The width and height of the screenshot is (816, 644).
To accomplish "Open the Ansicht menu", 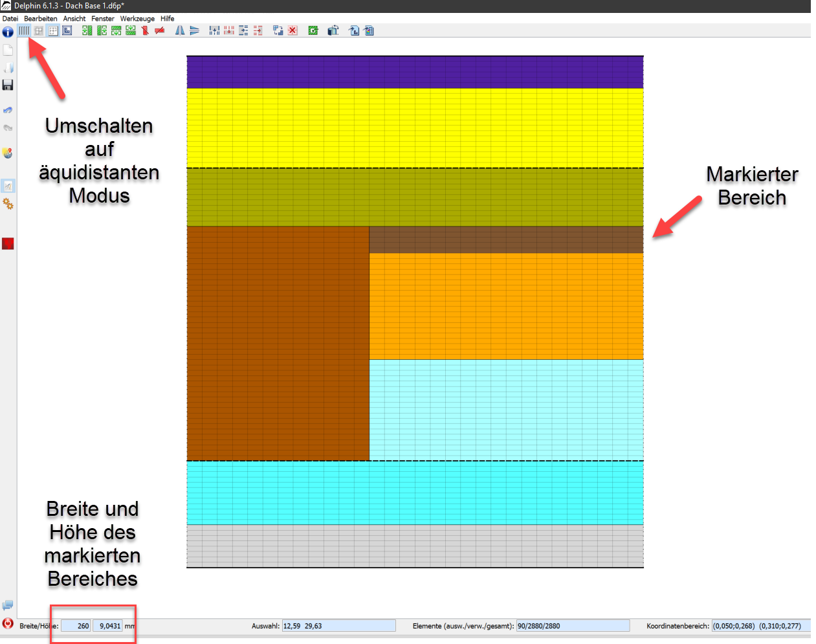I will [x=74, y=19].
